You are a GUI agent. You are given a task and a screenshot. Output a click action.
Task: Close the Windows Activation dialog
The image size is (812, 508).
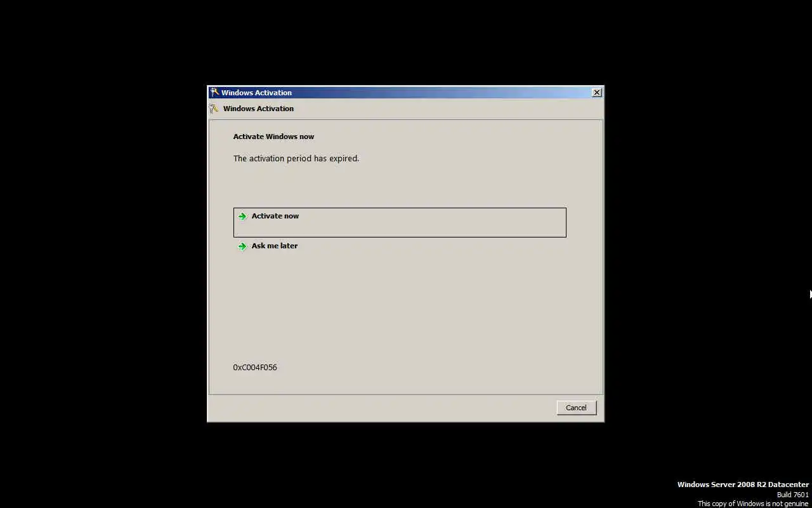(x=596, y=93)
